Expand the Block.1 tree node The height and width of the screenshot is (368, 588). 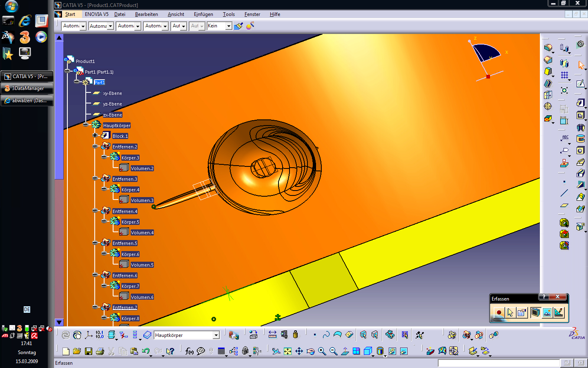tap(95, 135)
